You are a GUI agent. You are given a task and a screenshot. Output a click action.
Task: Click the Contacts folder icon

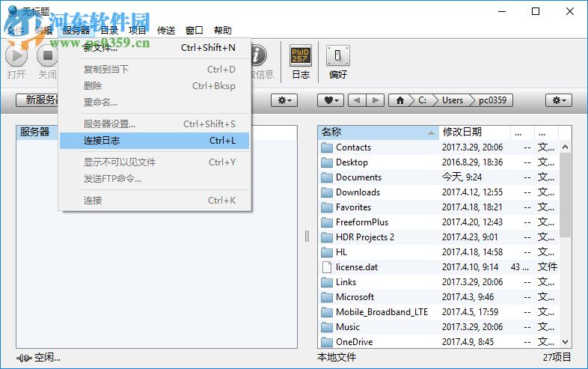pyautogui.click(x=327, y=147)
